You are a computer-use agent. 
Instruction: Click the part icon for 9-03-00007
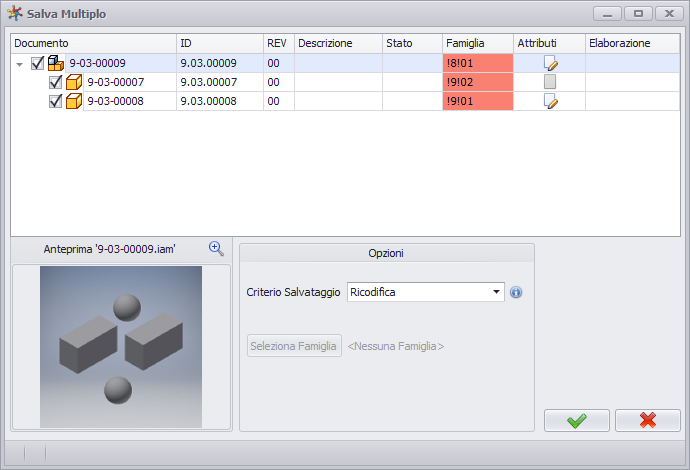coord(73,82)
